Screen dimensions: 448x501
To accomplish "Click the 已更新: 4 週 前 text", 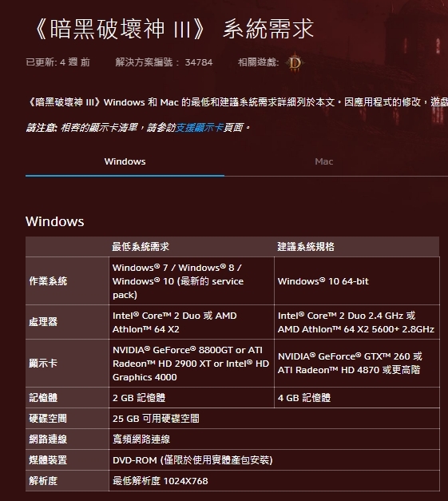I will click(57, 62).
